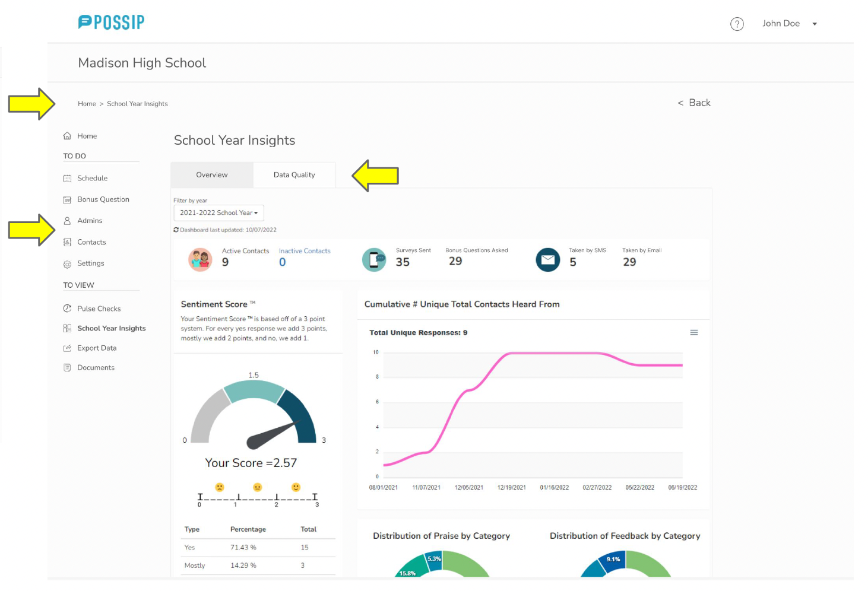Click the Schedule calendar icon
Viewport: 868px width, 591px height.
point(67,178)
